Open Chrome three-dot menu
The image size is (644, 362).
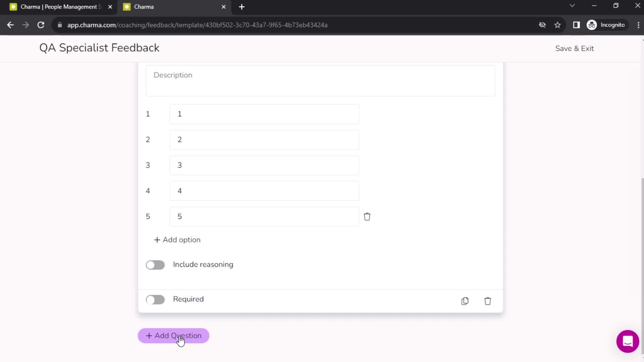[x=638, y=25]
